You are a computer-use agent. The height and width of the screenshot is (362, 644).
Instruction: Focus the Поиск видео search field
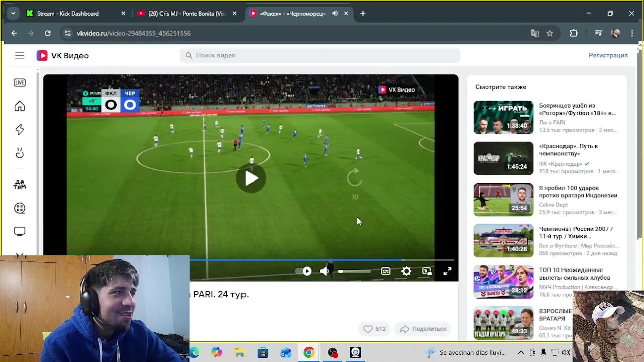319,55
